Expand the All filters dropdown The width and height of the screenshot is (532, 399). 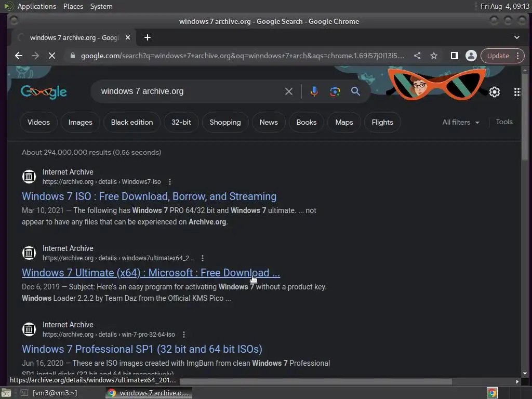[x=461, y=122]
